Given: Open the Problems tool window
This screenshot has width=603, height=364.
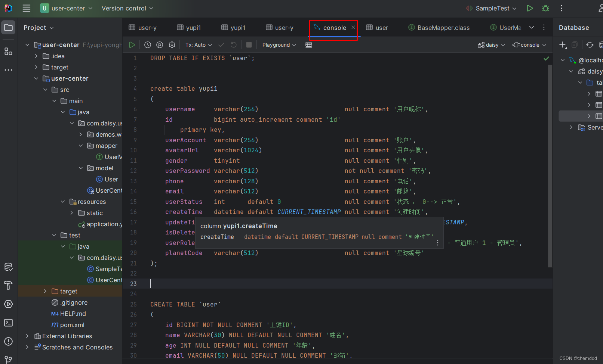Looking at the screenshot, I should [8, 342].
